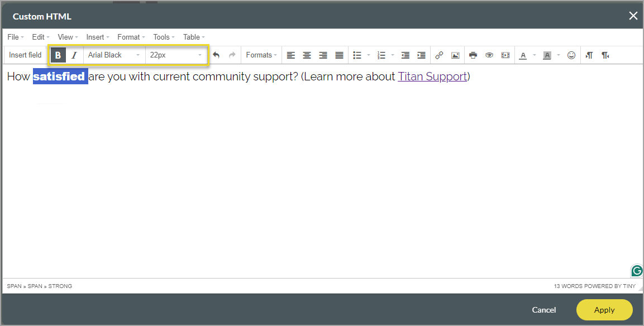The image size is (644, 326).
Task: Justify the text alignment
Action: pyautogui.click(x=339, y=55)
